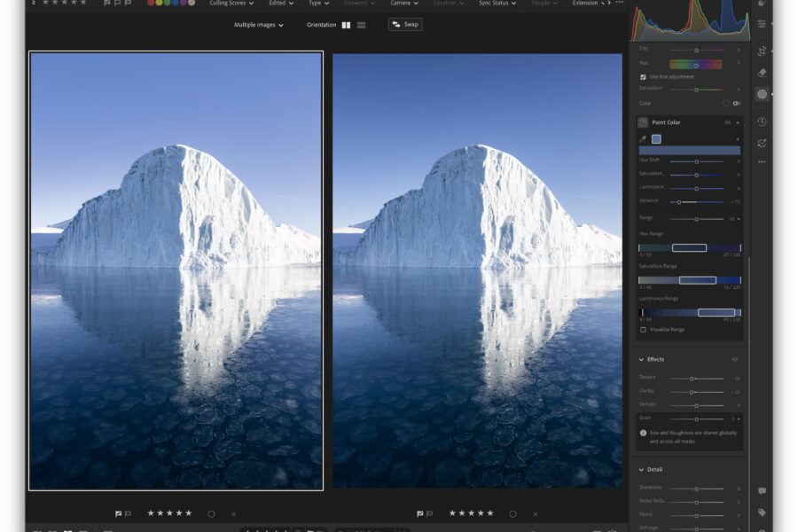Open Camera filter dropdown
798x532 pixels.
pos(404,3)
